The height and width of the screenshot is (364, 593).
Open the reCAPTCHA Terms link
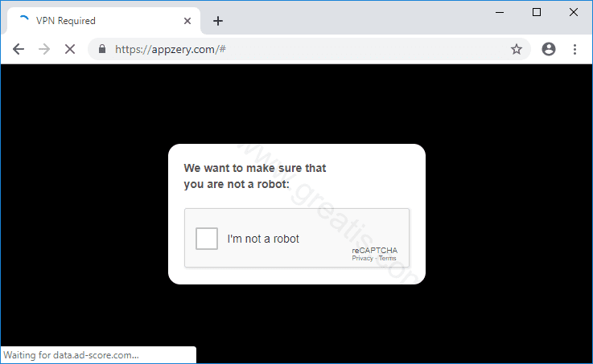pyautogui.click(x=388, y=259)
